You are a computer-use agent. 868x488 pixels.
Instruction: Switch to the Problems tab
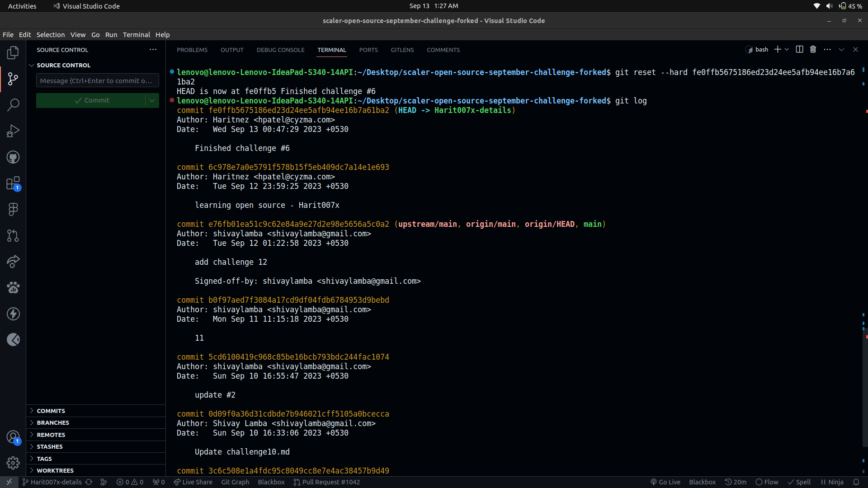tap(192, 50)
